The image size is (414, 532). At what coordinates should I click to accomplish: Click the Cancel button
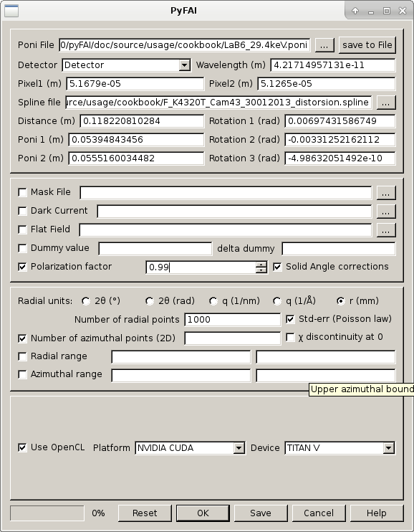click(319, 513)
